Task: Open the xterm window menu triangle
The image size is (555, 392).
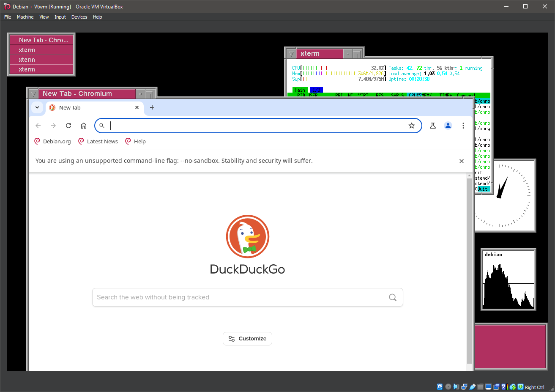Action: pos(291,54)
